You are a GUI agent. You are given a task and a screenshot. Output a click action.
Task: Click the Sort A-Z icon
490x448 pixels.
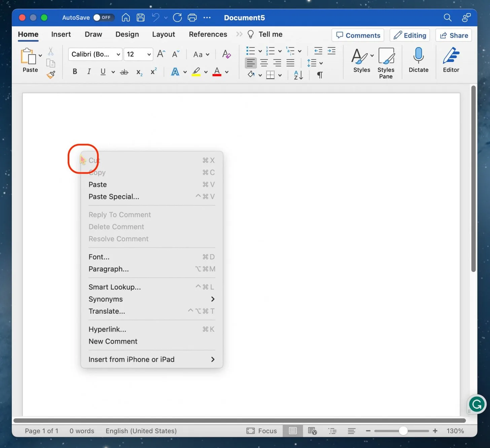click(x=298, y=75)
